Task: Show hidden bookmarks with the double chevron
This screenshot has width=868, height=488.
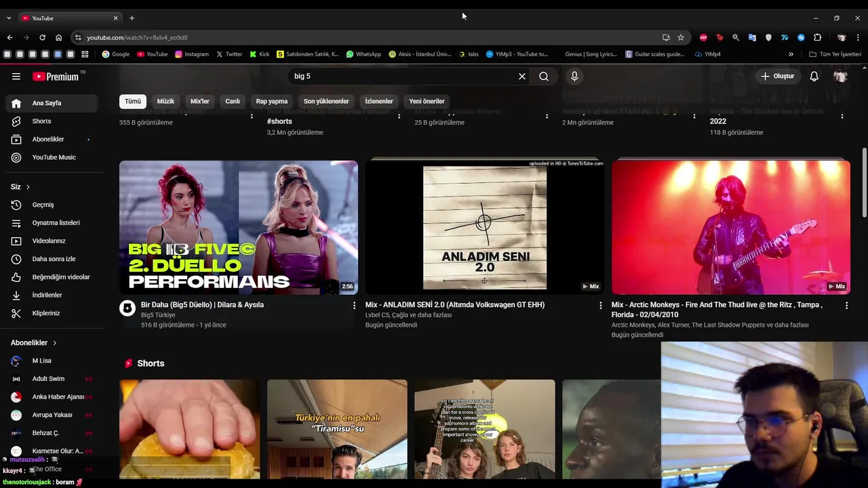Action: point(791,54)
